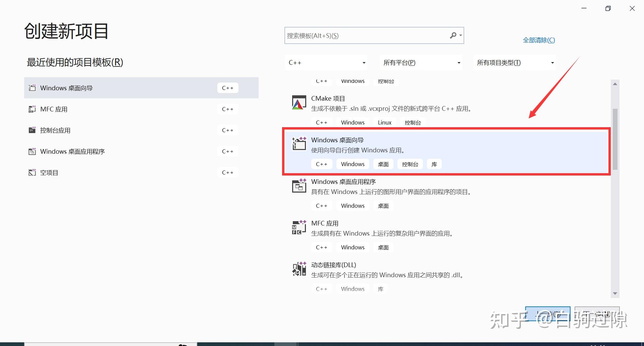Image resolution: width=644 pixels, height=346 pixels.
Task: Click the scrollbar down arrow of template list
Action: (615, 293)
